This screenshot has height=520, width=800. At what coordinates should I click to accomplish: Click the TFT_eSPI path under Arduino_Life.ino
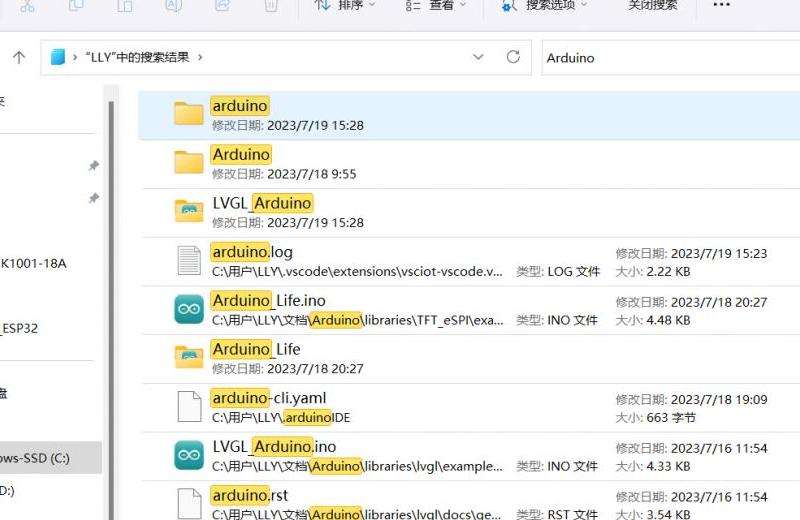pos(357,320)
